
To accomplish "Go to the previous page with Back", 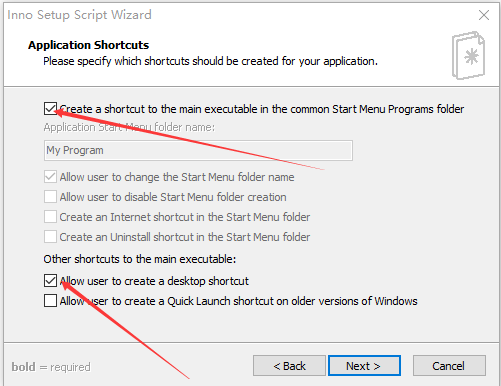I will coord(289,366).
